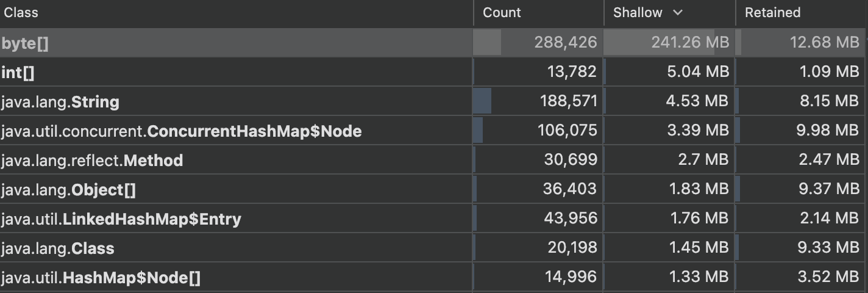Viewport: 868px width, 293px height.
Task: Select the java.lang.String row
Action: (x=60, y=102)
